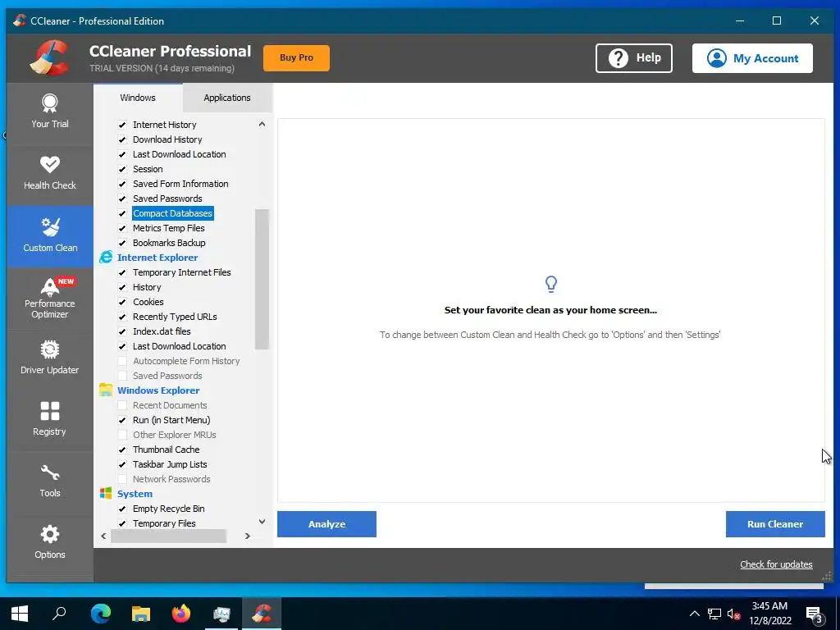Click the question mark icon in Help
Screen dimensions: 840x630
point(619,58)
